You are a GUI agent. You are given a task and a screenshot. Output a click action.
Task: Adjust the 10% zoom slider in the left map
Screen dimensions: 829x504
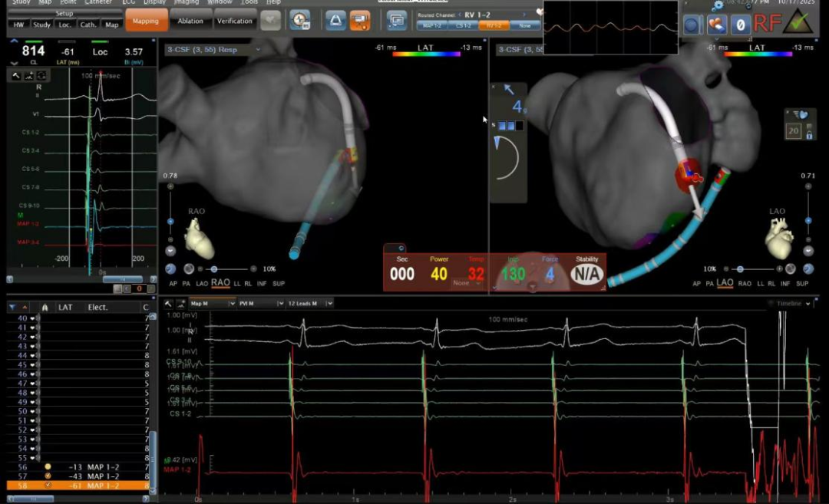pos(213,269)
